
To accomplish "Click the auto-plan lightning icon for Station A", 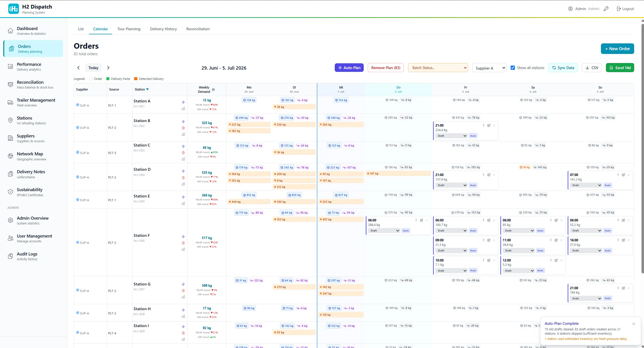I will point(183,102).
